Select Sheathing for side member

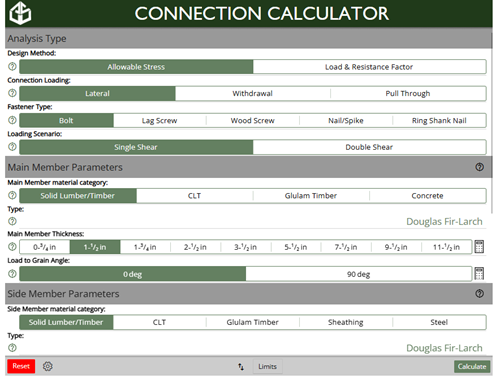[x=346, y=322]
